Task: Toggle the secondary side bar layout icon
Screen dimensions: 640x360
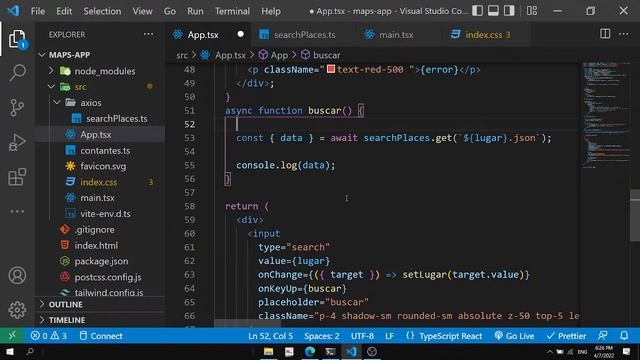Action: point(509,11)
